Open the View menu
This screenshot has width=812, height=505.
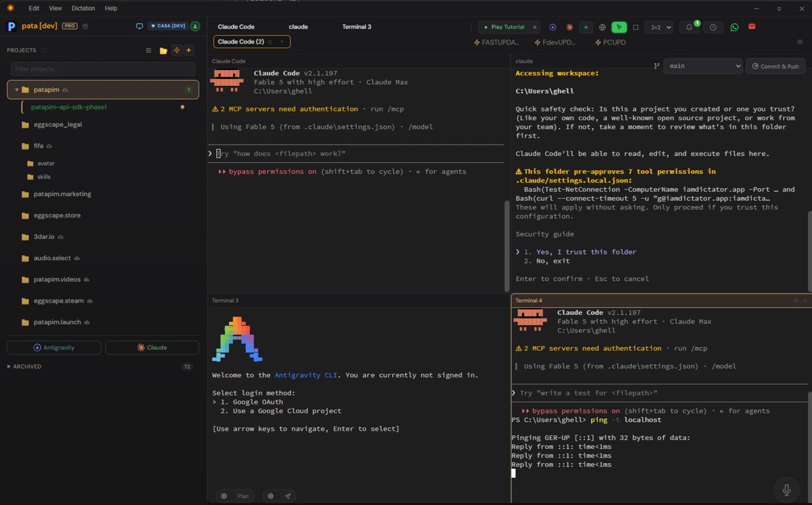[x=56, y=8]
